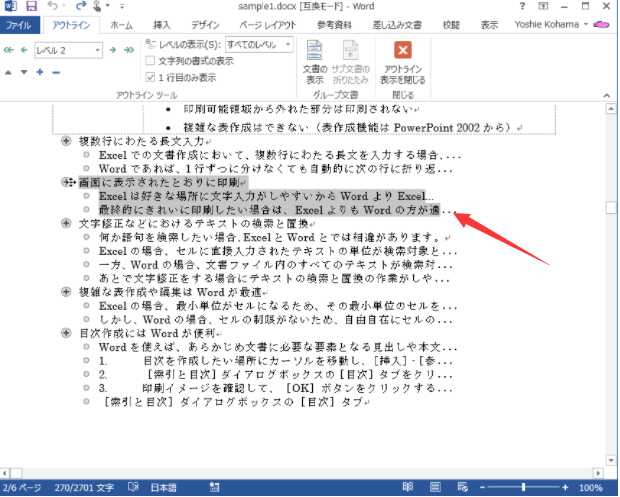The image size is (620, 497).
Task: Uncheck 1 行目のみ表示 checkbox
Action: (150, 77)
